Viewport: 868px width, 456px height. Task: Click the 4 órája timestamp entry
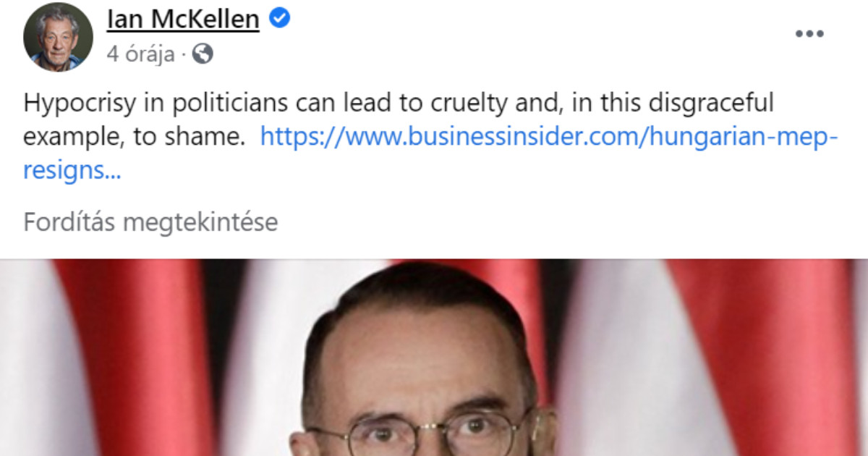point(124,54)
